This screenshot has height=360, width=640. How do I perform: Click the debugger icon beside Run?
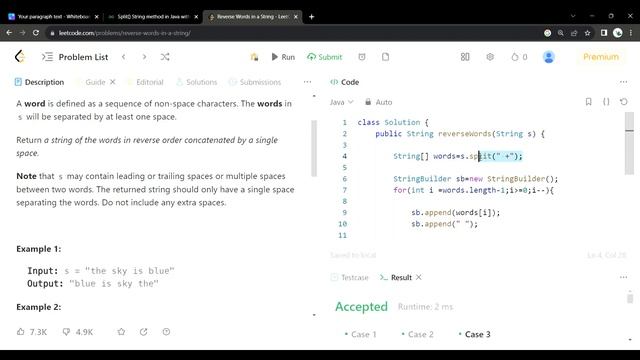tap(254, 57)
